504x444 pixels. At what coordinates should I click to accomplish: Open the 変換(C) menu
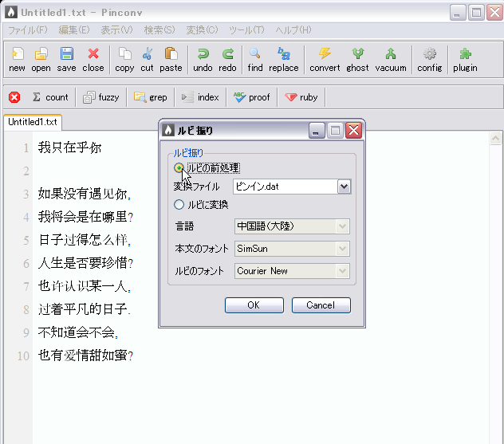click(x=202, y=29)
